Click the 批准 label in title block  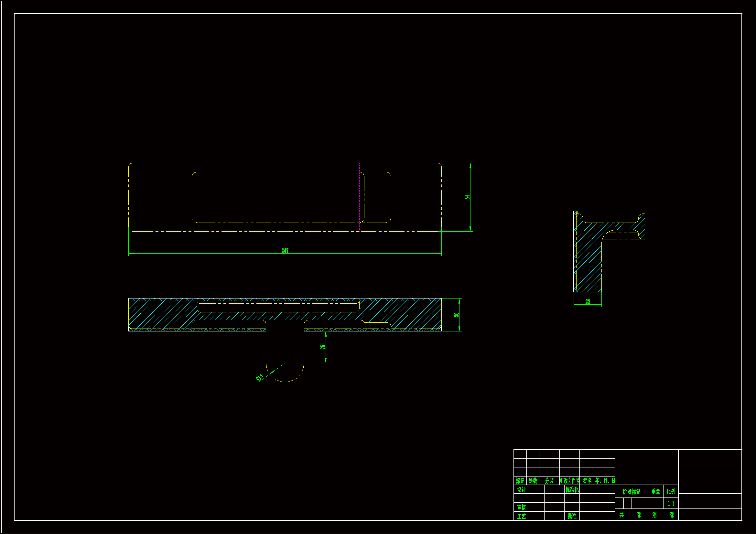tap(572, 516)
